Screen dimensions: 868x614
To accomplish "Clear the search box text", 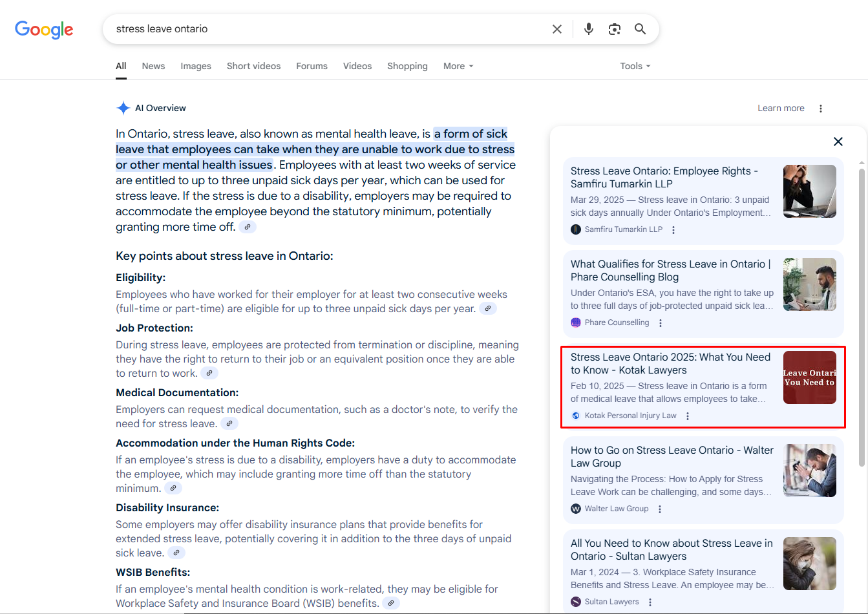I will pyautogui.click(x=556, y=29).
